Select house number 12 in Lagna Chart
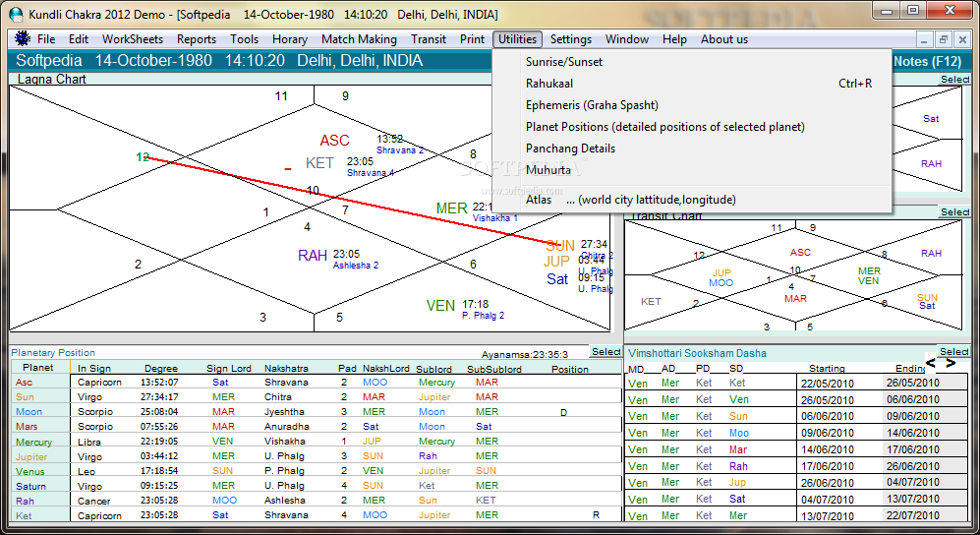The image size is (980, 535). click(x=143, y=157)
